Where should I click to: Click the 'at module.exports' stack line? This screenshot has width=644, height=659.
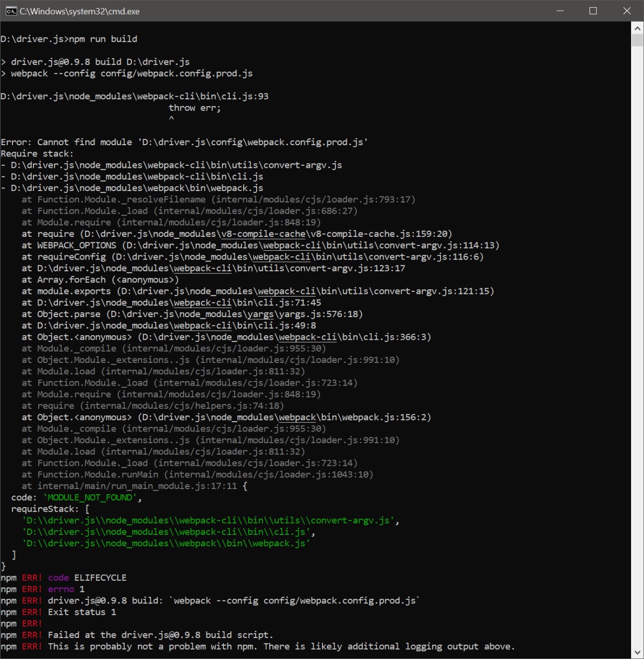[258, 291]
